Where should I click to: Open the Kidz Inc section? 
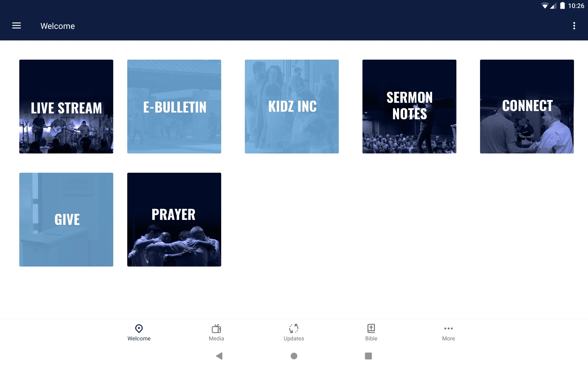(x=292, y=107)
